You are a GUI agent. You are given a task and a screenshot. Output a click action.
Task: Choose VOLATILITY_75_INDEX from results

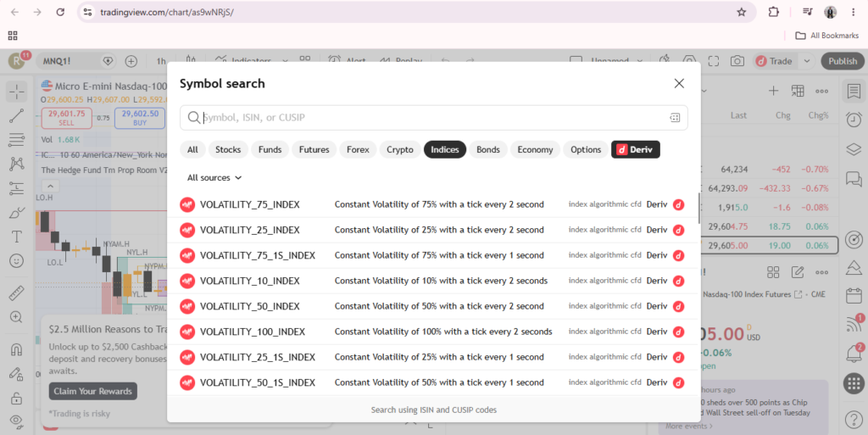[433, 204]
